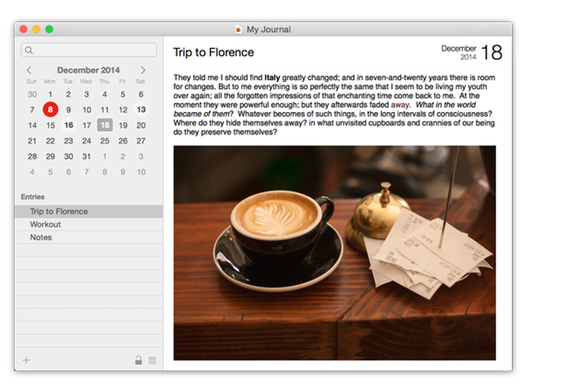The height and width of the screenshot is (391, 586).
Task: Click the lock journal padlock icon
Action: tap(138, 360)
